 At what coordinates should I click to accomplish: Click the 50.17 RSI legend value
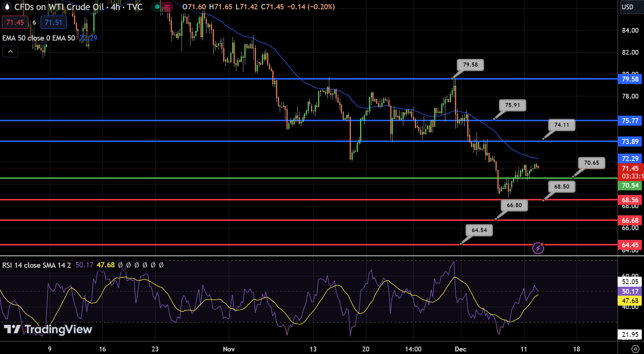click(x=84, y=265)
